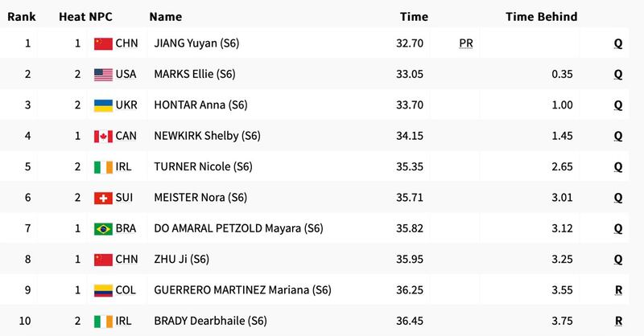Viewport: 644px width, 336px height.
Task: Click the Ukraine flag icon
Action: tap(102, 105)
